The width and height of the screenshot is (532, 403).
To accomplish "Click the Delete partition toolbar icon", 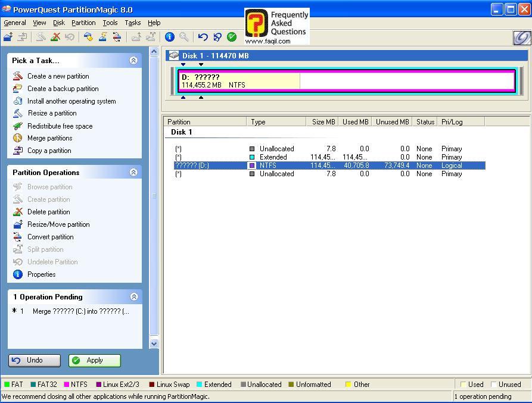I will tap(55, 37).
